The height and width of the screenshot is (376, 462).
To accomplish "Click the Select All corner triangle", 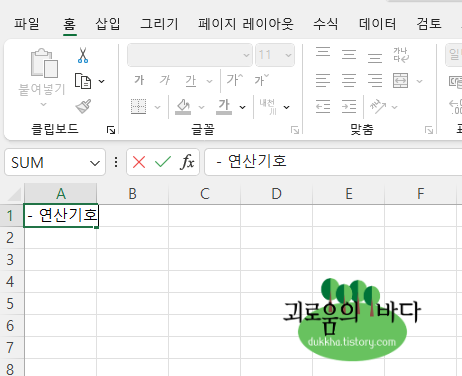I will coord(14,194).
